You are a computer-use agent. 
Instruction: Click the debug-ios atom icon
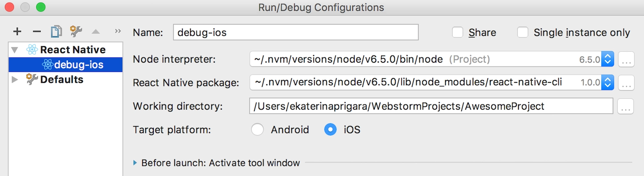[x=47, y=64]
